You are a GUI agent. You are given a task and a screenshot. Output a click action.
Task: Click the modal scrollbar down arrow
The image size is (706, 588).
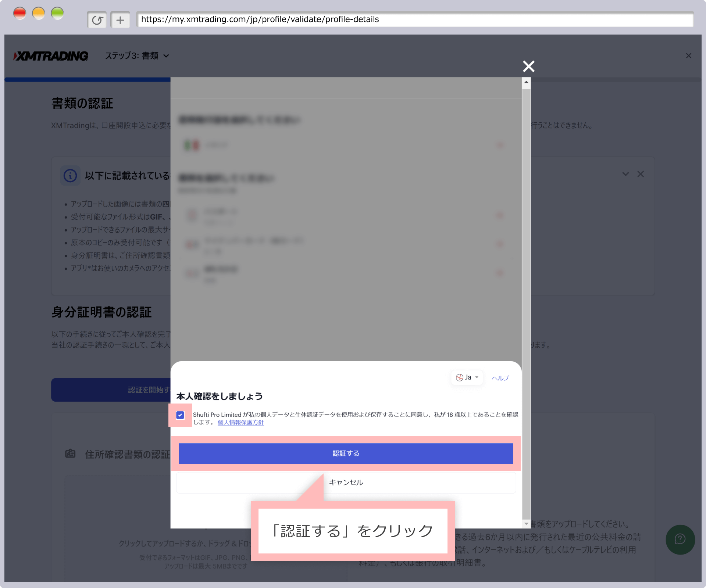526,524
